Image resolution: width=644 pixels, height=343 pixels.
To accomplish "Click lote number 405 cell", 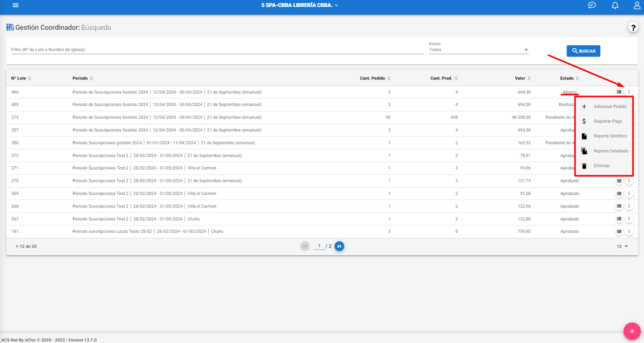I will pyautogui.click(x=15, y=105).
